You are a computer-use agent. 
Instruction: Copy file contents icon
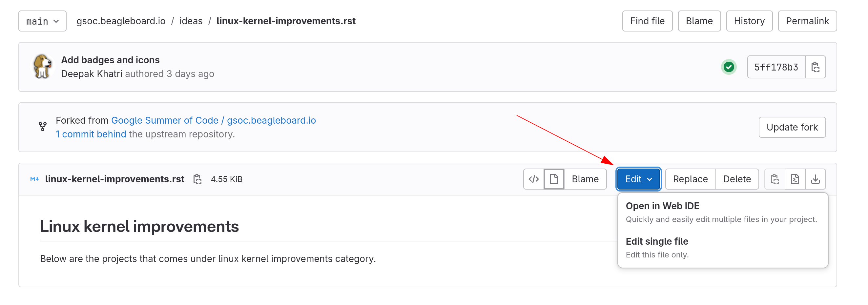(775, 179)
